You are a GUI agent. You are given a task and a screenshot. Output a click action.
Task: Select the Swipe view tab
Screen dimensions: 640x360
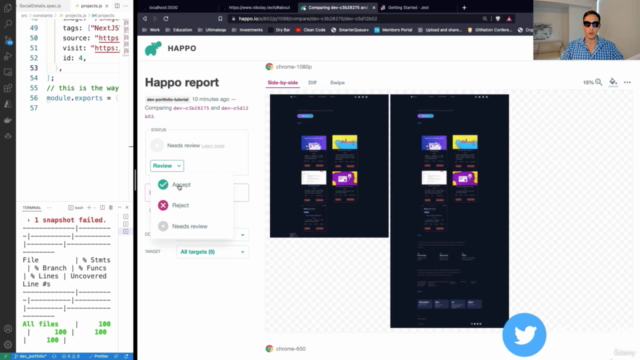click(x=337, y=82)
